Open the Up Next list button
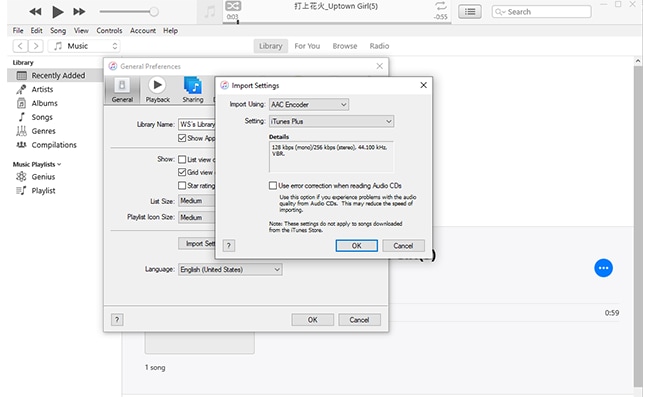 [x=470, y=12]
